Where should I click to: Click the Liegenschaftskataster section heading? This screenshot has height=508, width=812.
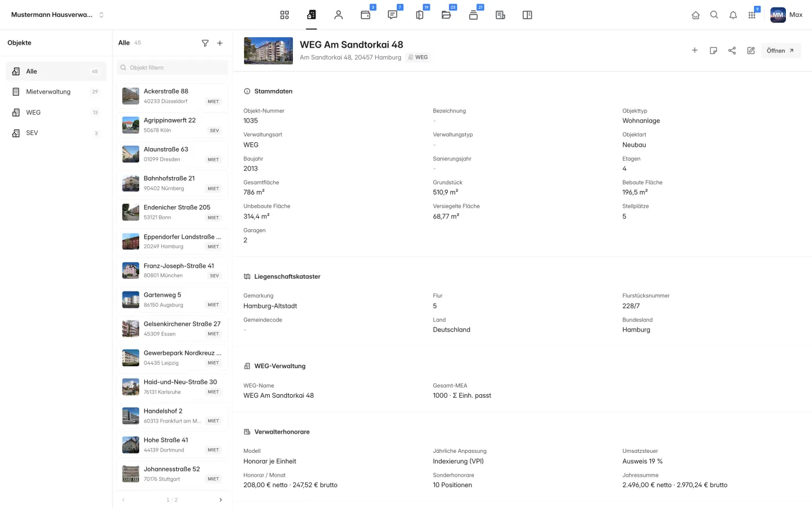(287, 276)
